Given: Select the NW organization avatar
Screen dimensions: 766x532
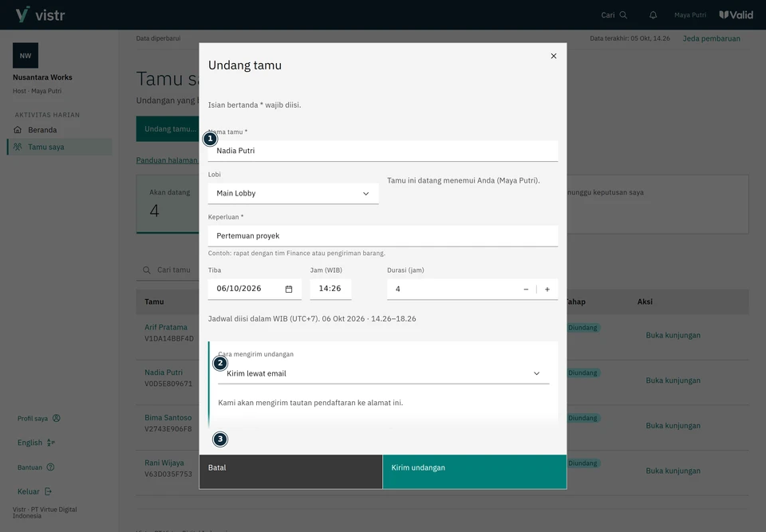Looking at the screenshot, I should [x=26, y=56].
